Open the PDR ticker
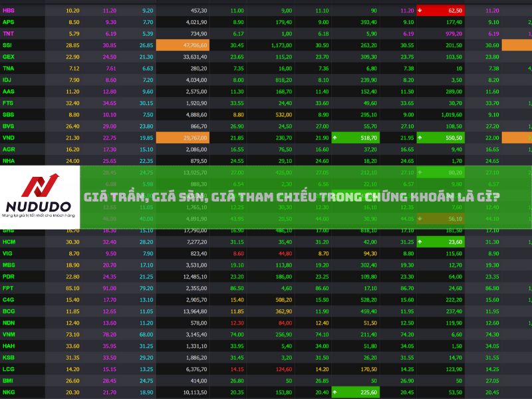This screenshot has width=532, height=399. [x=9, y=277]
